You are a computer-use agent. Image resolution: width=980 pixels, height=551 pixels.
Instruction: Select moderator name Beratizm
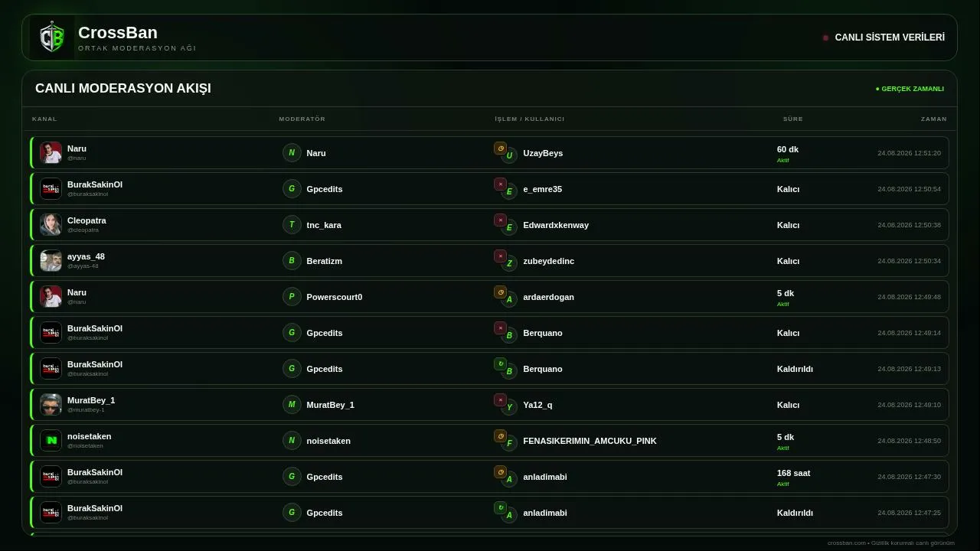[324, 261]
